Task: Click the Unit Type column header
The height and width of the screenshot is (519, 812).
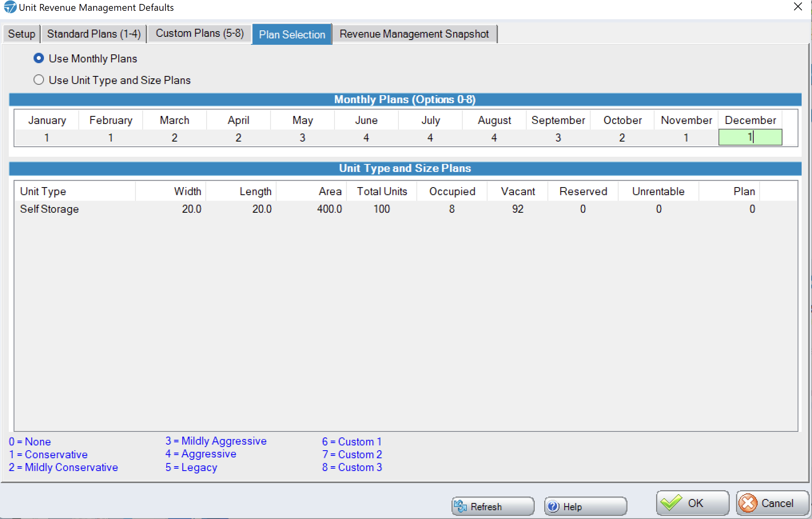Action: click(75, 192)
